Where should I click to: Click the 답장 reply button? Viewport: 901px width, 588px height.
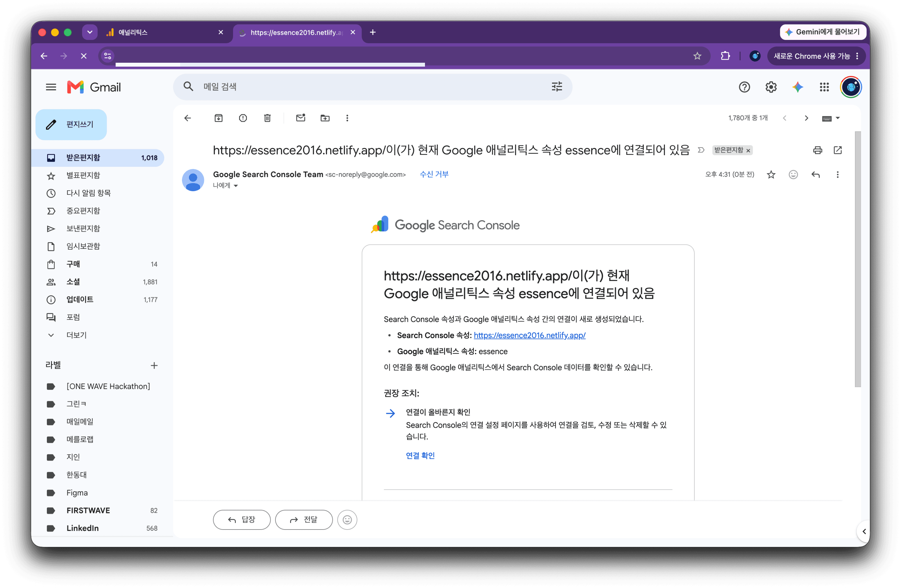(241, 520)
